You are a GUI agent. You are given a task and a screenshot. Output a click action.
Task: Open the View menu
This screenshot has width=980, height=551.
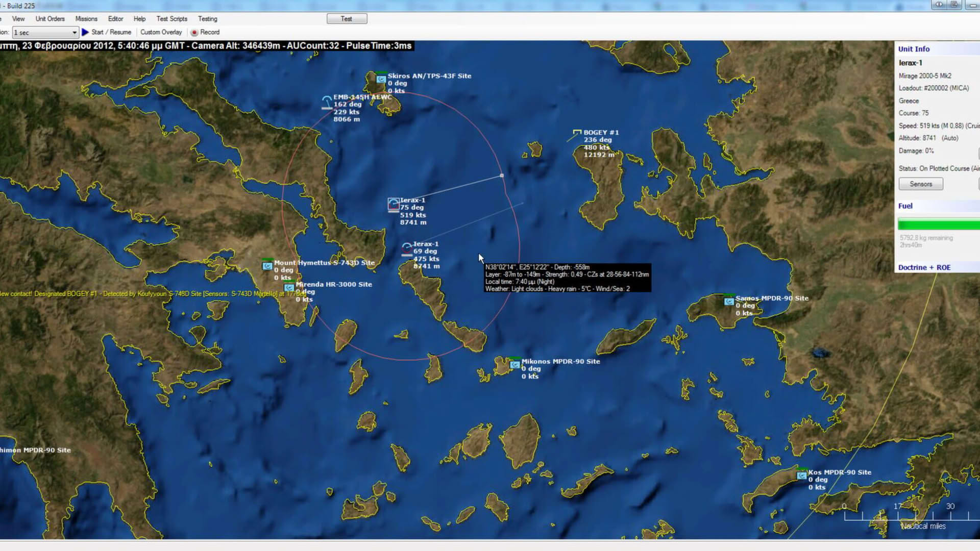click(x=18, y=19)
